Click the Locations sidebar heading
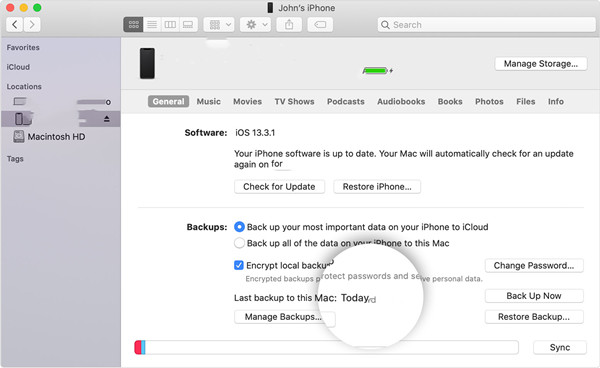The height and width of the screenshot is (368, 600). point(24,86)
